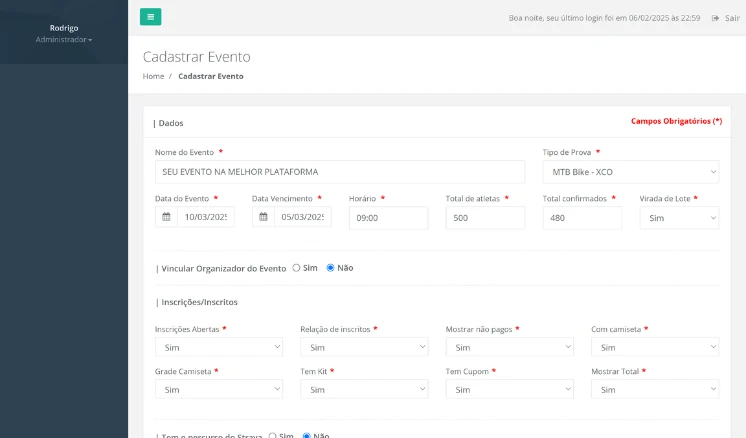This screenshot has width=746, height=438.
Task: Click the Nome do Evento input field
Action: (x=340, y=172)
